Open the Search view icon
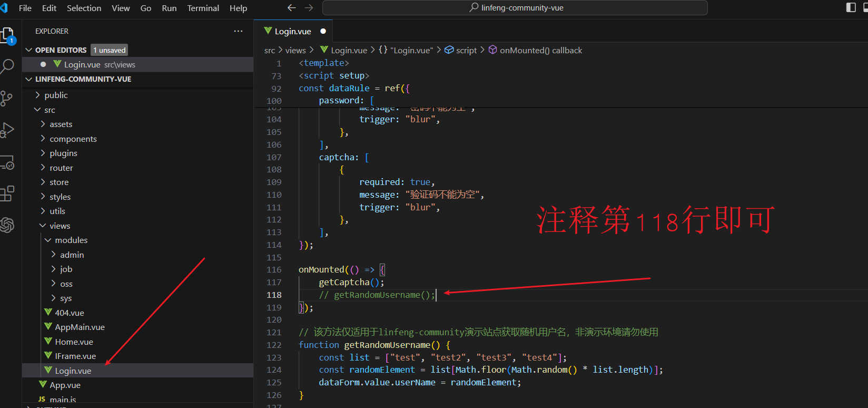This screenshot has width=868, height=408. pos(7,66)
